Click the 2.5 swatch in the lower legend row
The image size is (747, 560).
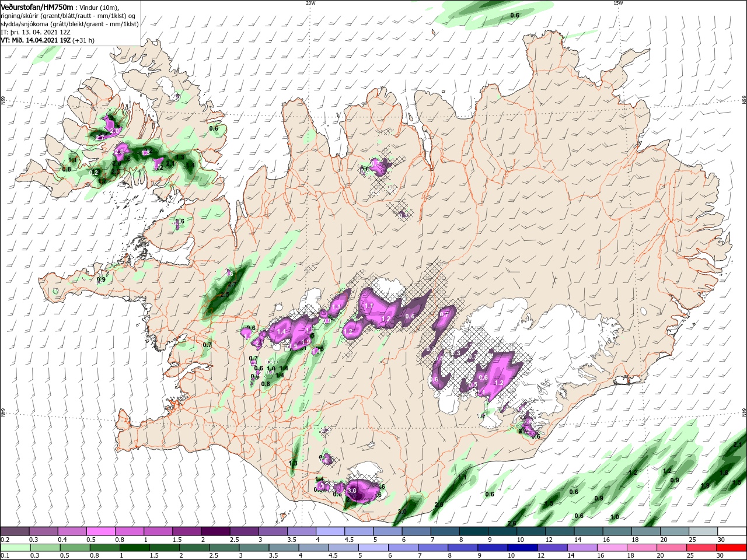click(224, 548)
